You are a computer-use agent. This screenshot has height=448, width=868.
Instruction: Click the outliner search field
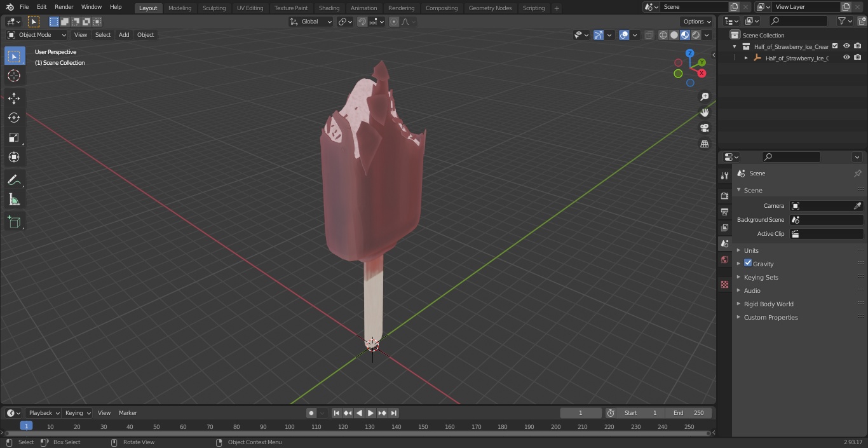[x=798, y=21]
